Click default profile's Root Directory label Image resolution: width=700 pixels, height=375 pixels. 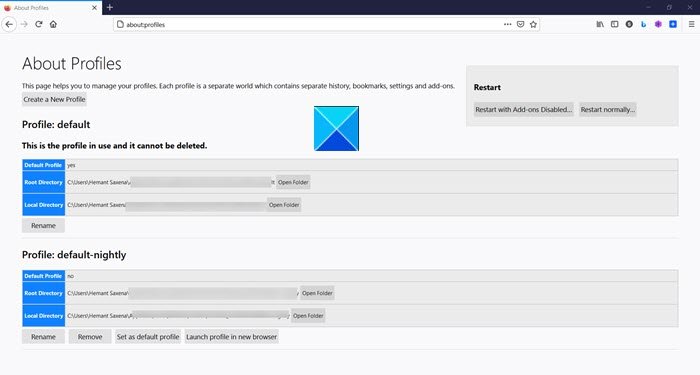click(43, 182)
